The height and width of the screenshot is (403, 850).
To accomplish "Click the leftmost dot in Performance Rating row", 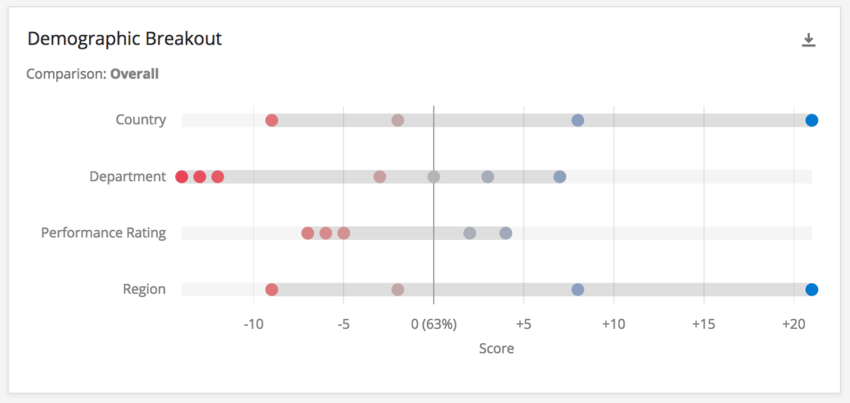I will tap(308, 233).
